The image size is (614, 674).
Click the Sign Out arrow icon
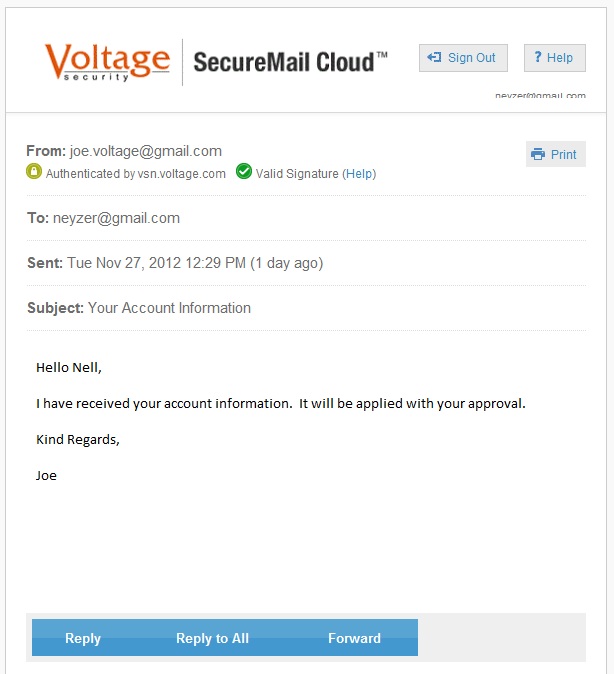click(434, 57)
